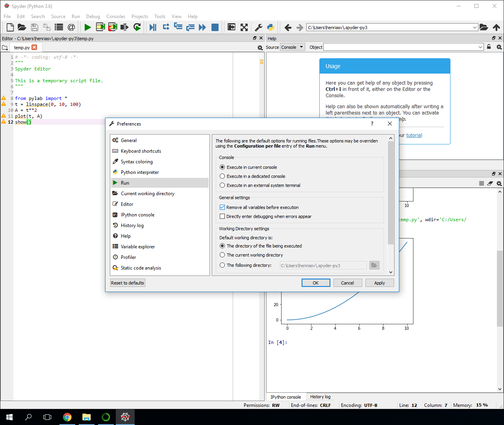Click the Re-run last script icon
Viewport: 504px width, 425px height.
pos(137,27)
